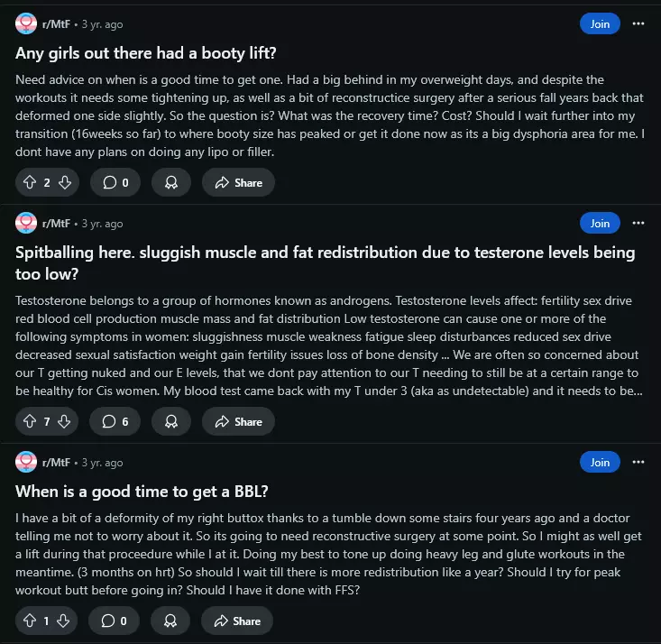Viewport: 661px width, 644px height.
Task: Open the 6 comments on testosterone post
Action: click(x=115, y=421)
